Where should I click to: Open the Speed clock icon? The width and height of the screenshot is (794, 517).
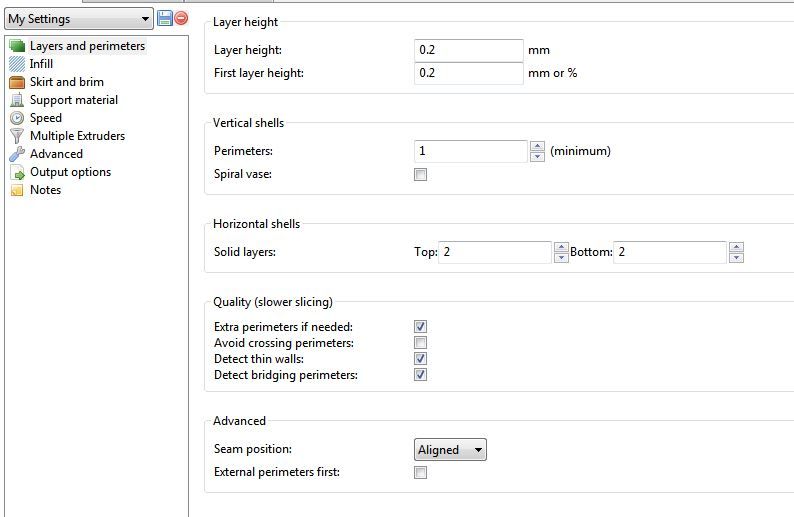click(17, 118)
